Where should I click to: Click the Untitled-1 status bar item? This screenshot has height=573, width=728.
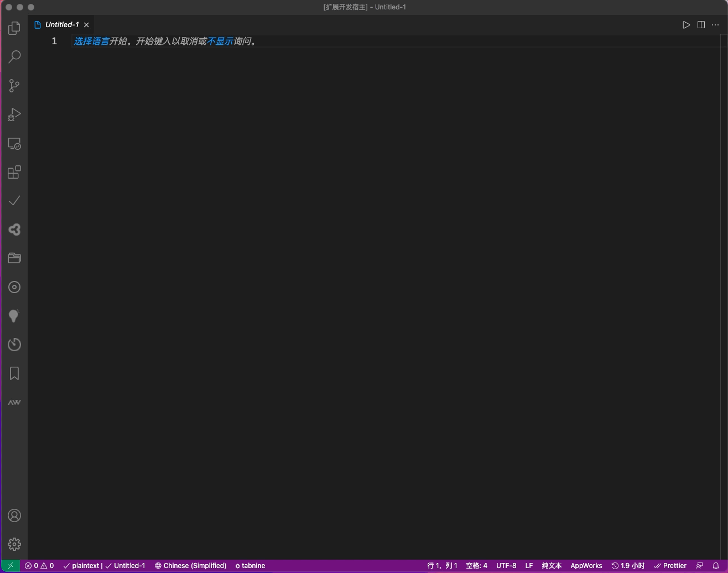126,566
